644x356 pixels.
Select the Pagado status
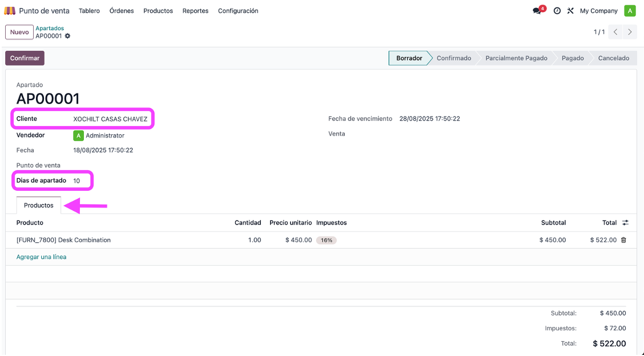(573, 58)
